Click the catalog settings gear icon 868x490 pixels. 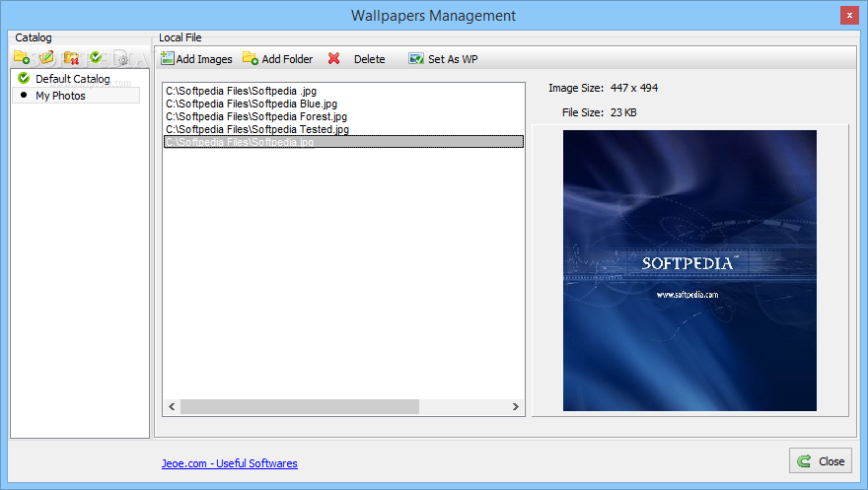pos(121,57)
